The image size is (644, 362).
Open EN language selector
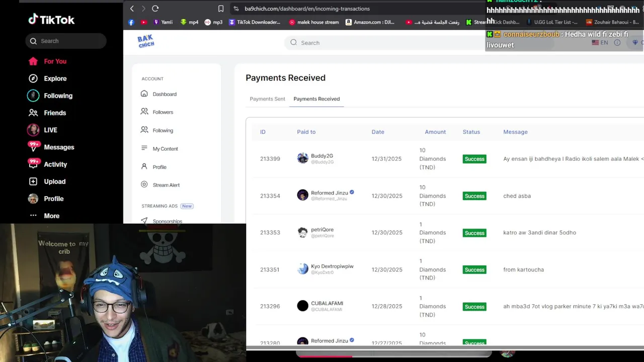[600, 43]
